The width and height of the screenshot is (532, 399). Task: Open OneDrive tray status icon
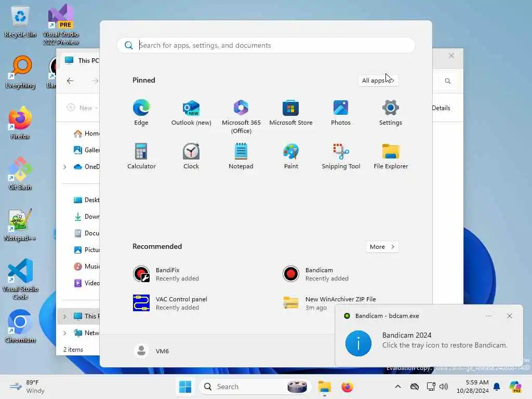pos(414,387)
